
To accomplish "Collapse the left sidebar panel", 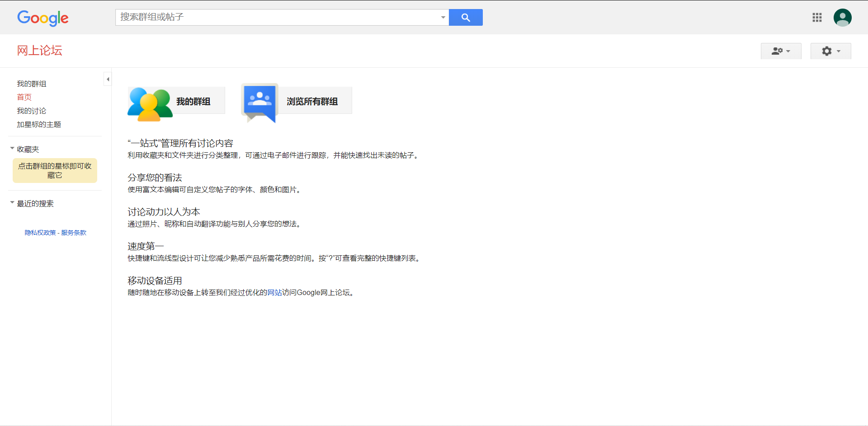I will (108, 79).
